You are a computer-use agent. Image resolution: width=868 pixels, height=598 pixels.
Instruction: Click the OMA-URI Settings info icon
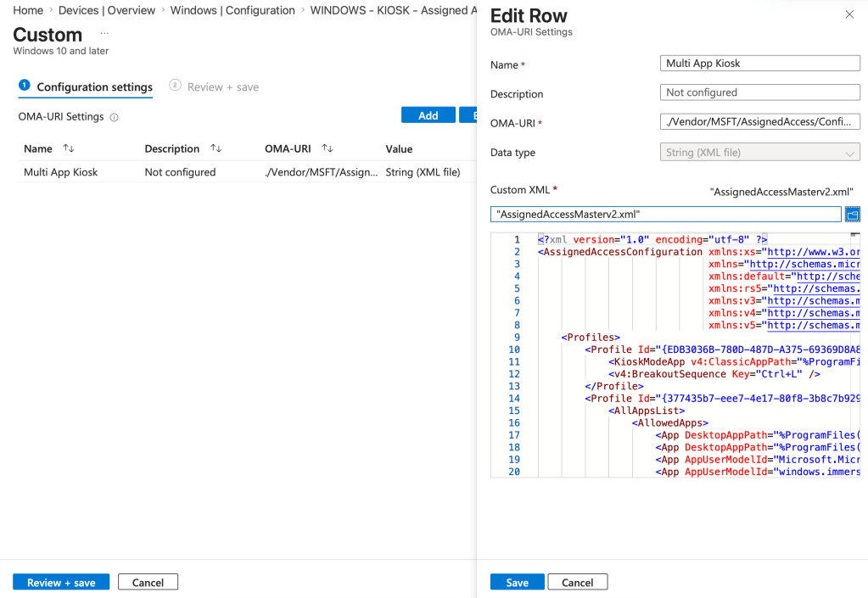pyautogui.click(x=115, y=117)
